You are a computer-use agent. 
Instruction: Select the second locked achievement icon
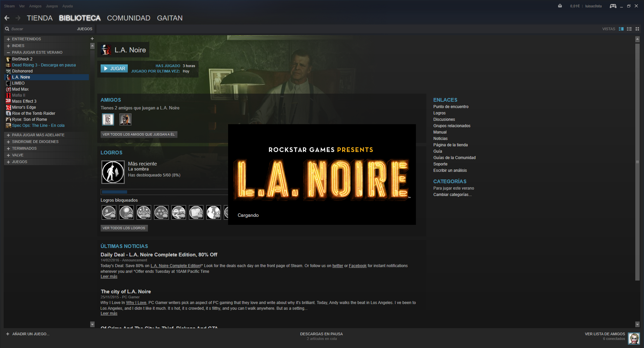click(126, 212)
